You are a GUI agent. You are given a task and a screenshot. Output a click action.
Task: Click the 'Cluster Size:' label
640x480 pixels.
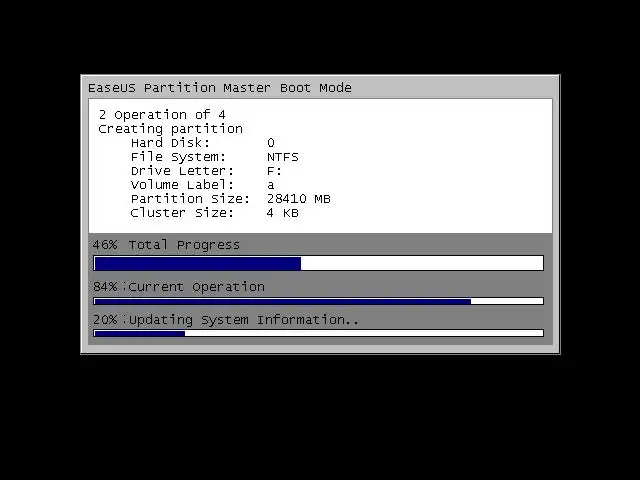(182, 213)
